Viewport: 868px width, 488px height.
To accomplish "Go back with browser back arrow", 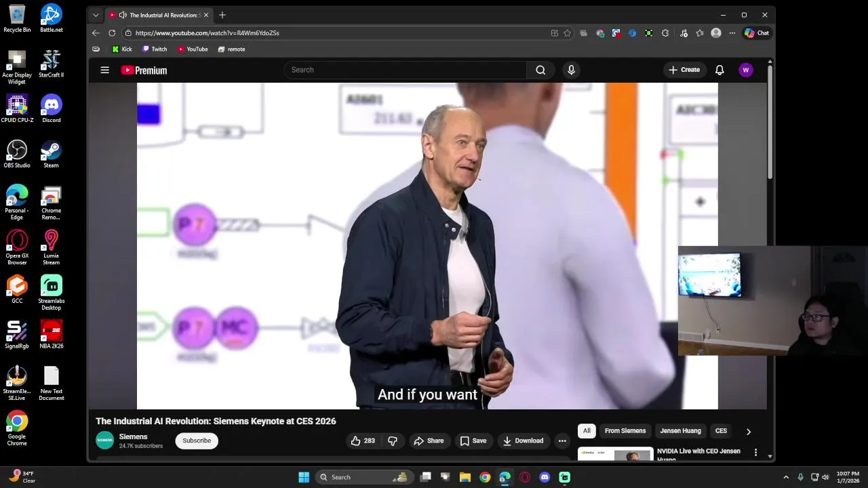I will pyautogui.click(x=96, y=33).
